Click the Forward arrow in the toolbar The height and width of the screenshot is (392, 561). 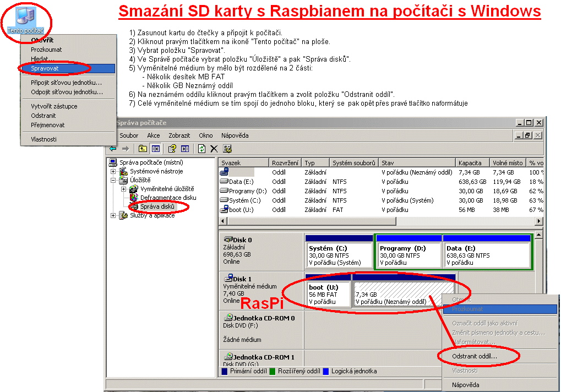(x=125, y=149)
